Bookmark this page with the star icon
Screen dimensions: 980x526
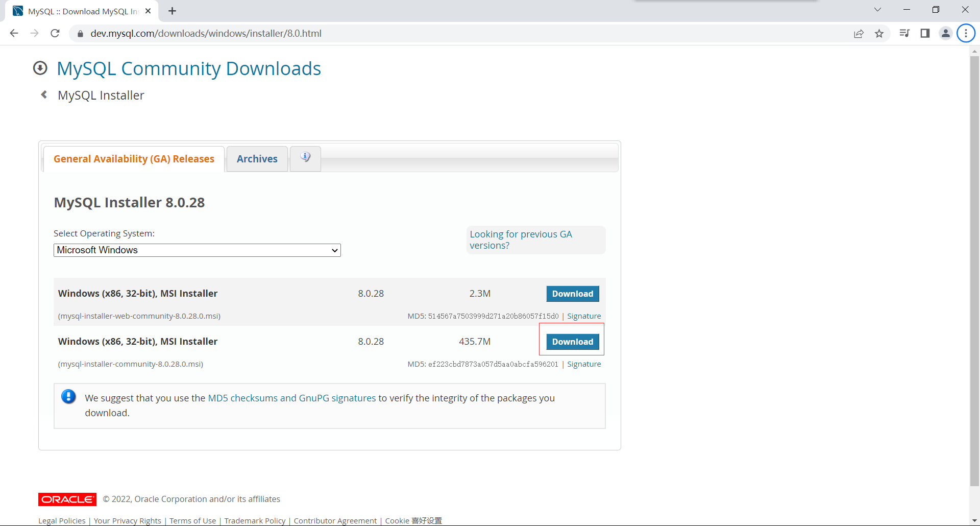coord(879,33)
